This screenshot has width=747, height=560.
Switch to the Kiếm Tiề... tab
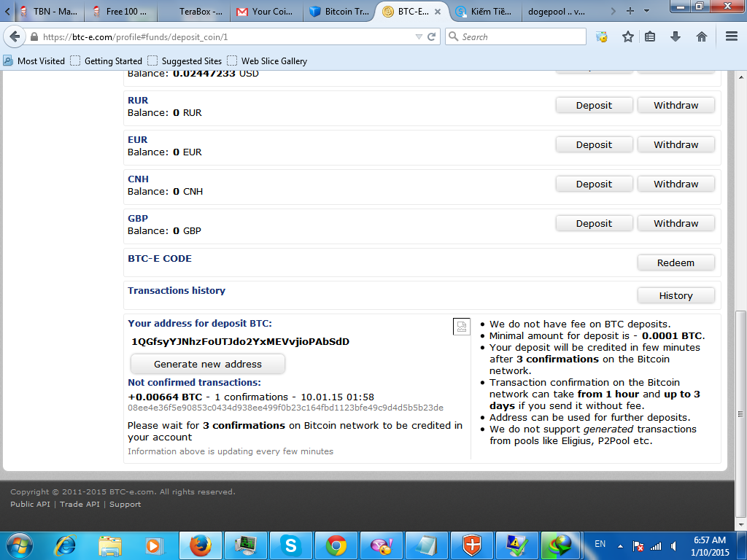[x=484, y=12]
